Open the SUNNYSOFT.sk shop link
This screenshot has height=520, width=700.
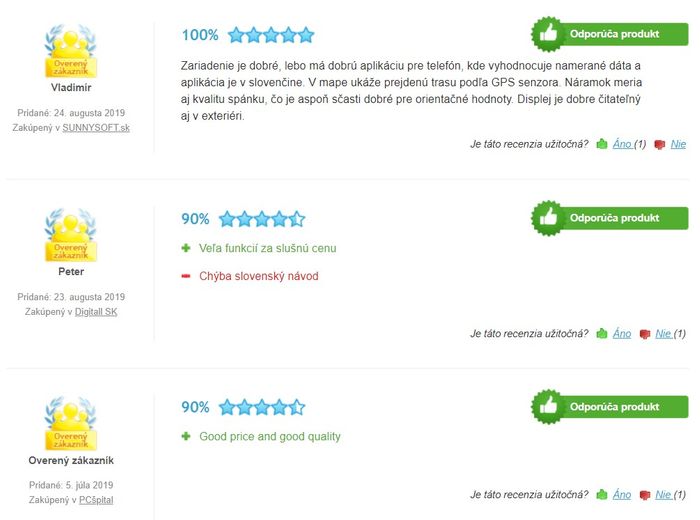click(96, 128)
